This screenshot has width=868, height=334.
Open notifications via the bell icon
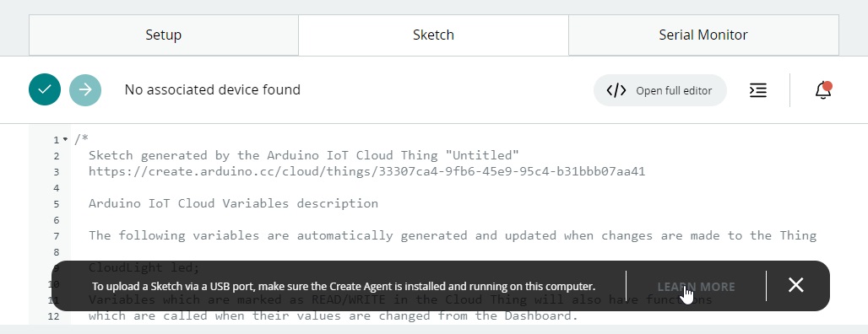pos(823,90)
